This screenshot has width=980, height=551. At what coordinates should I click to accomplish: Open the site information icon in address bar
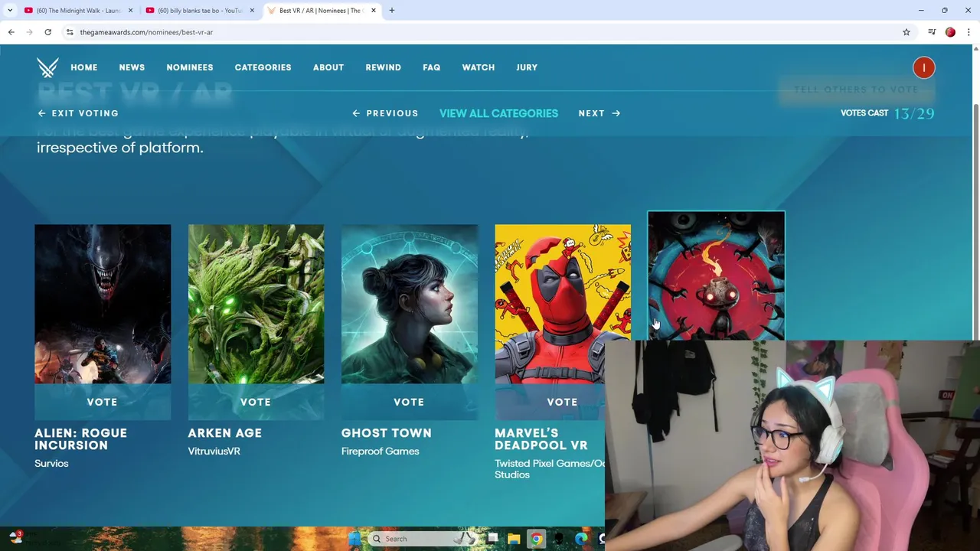70,32
